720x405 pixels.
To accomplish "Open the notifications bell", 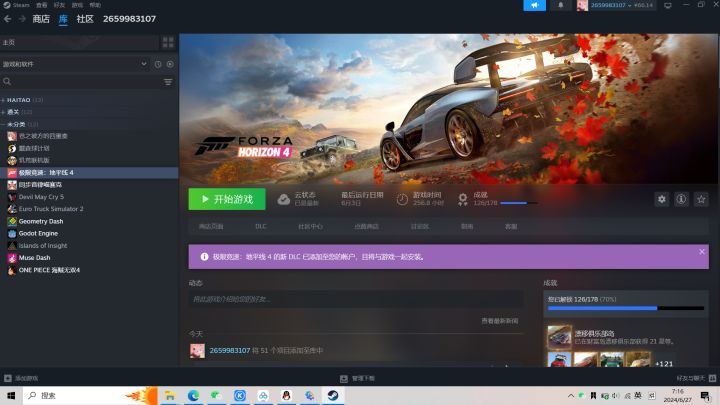I will tap(561, 5).
